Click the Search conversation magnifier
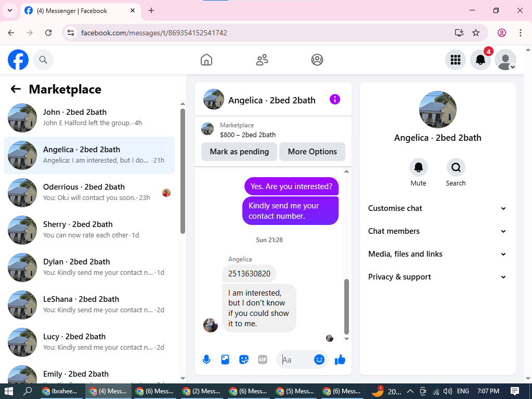This screenshot has height=399, width=532. pyautogui.click(x=456, y=167)
